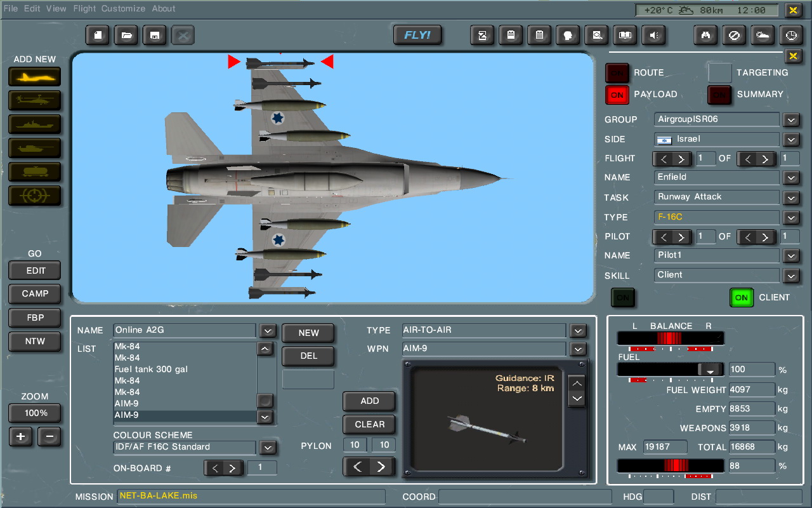Add a new tank vehicle

click(35, 148)
